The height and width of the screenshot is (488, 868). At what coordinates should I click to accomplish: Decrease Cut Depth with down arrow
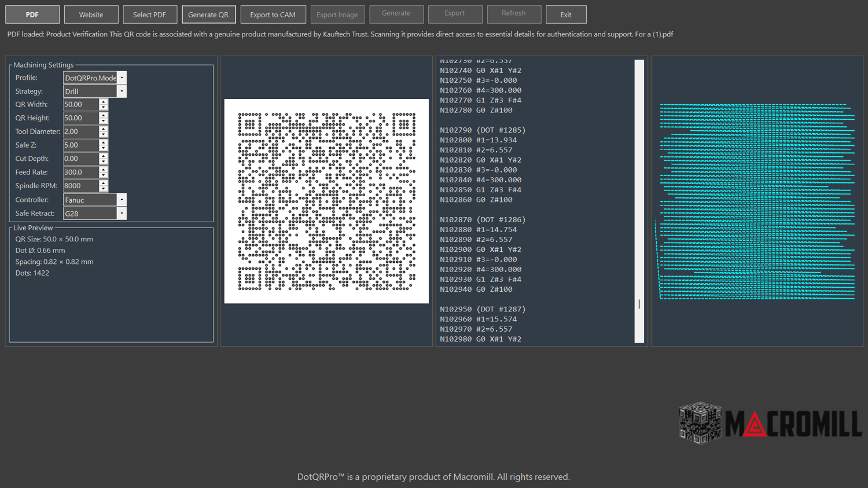104,162
